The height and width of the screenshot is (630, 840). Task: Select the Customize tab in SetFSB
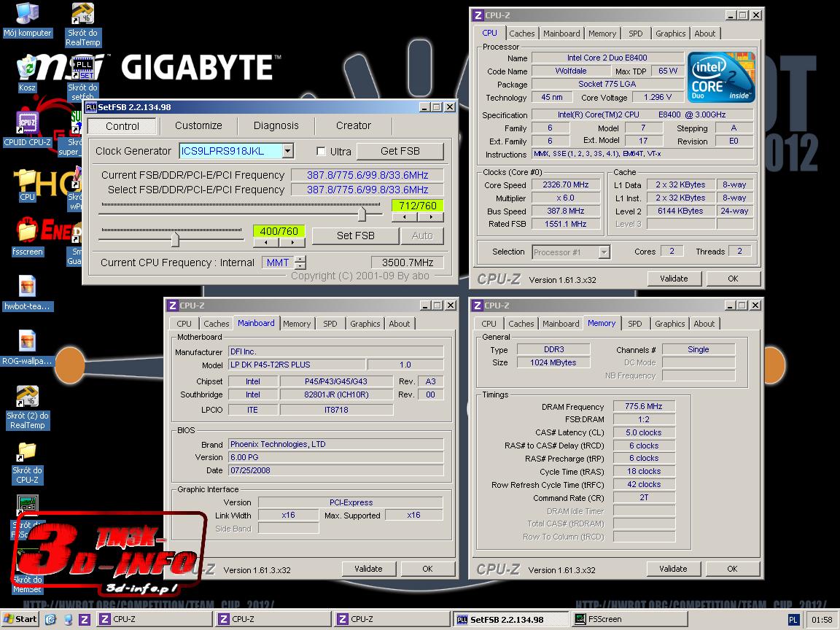pos(198,125)
